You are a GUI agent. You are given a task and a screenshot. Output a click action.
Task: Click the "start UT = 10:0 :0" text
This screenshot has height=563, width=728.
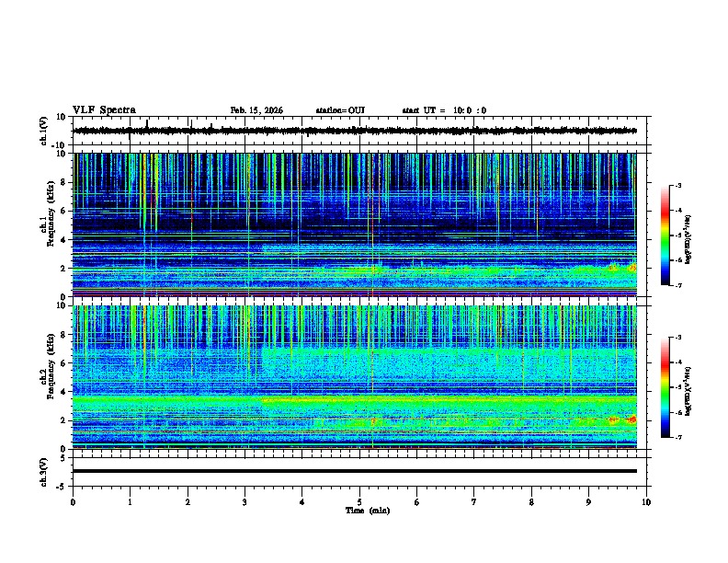(x=444, y=110)
